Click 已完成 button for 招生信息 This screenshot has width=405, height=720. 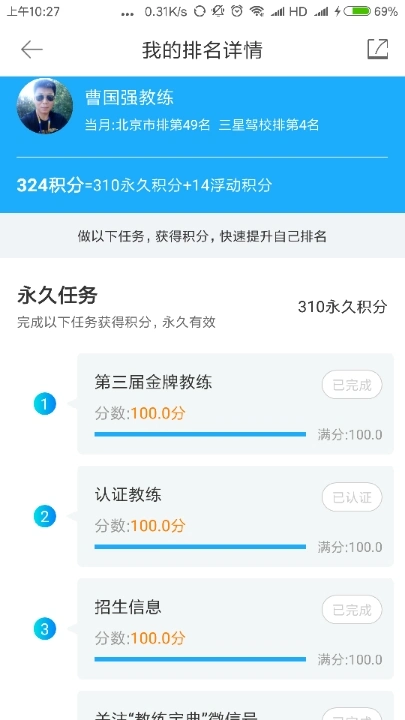352,610
